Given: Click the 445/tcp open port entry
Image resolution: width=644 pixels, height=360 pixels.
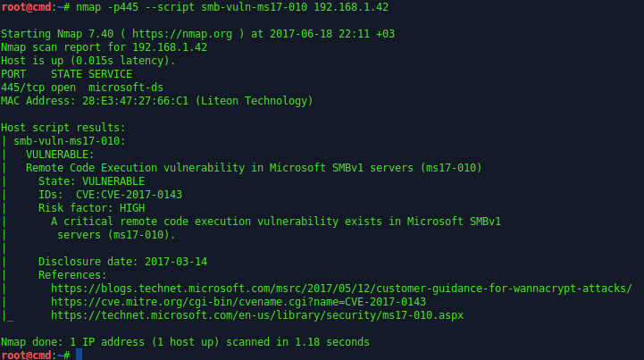Looking at the screenshot, I should click(38, 88).
